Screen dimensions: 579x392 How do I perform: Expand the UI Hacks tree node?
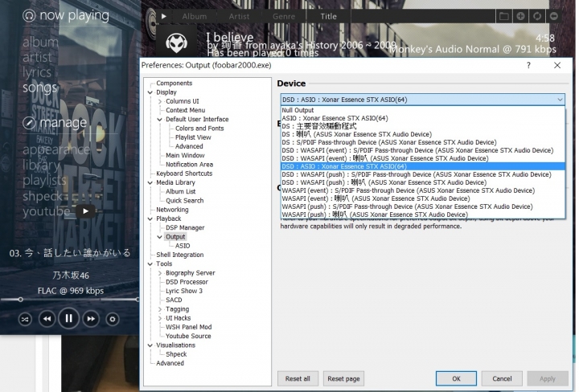click(x=159, y=318)
